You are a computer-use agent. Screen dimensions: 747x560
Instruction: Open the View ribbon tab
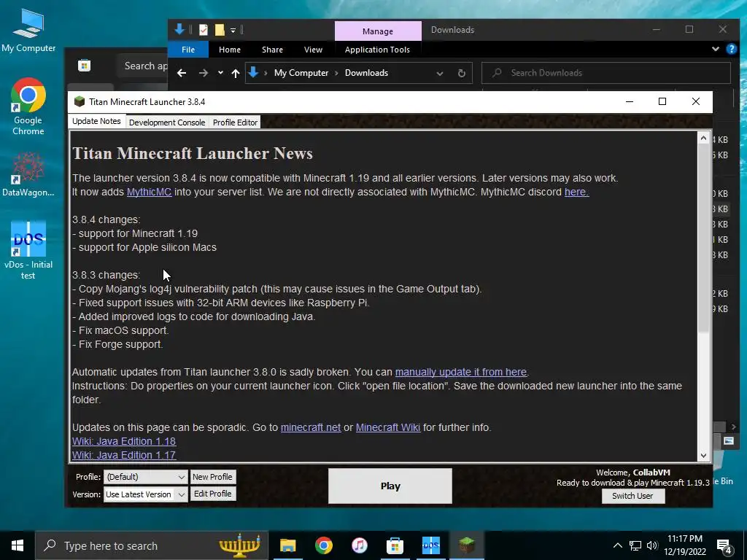[x=313, y=50]
